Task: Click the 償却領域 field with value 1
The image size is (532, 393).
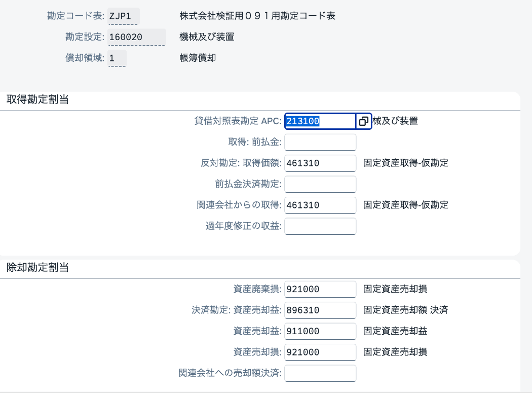Action: click(x=117, y=58)
